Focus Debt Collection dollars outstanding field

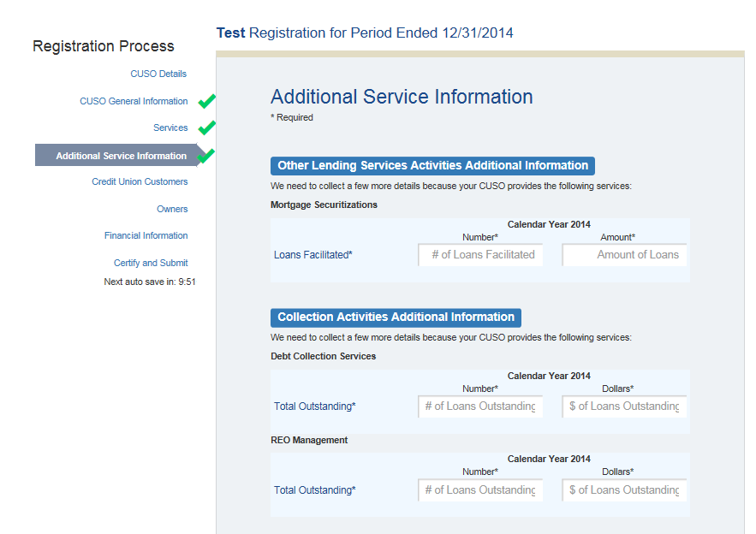click(624, 406)
